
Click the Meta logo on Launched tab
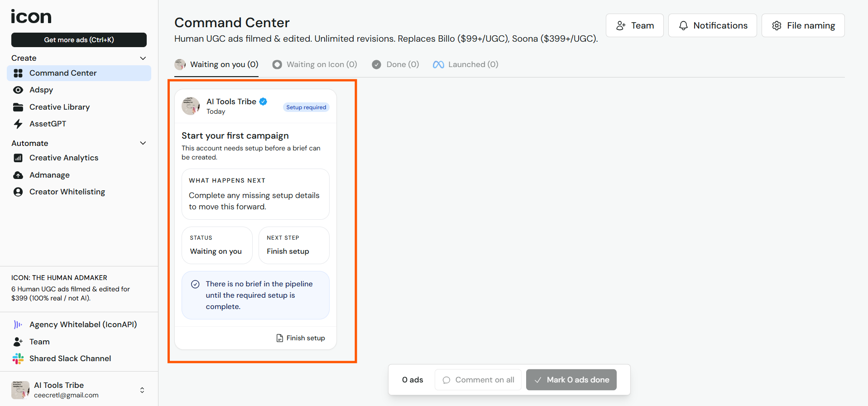click(438, 65)
